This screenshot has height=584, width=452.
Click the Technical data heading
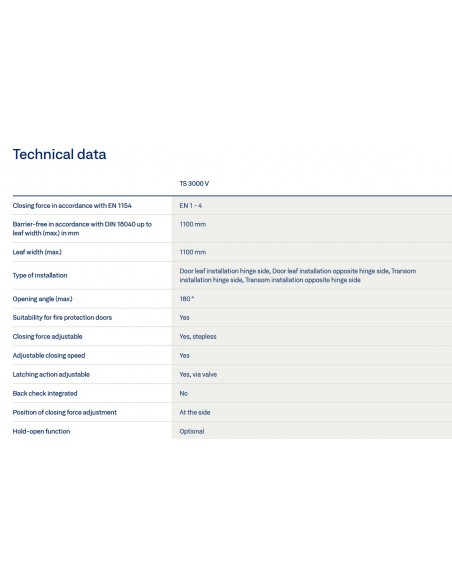(x=60, y=154)
